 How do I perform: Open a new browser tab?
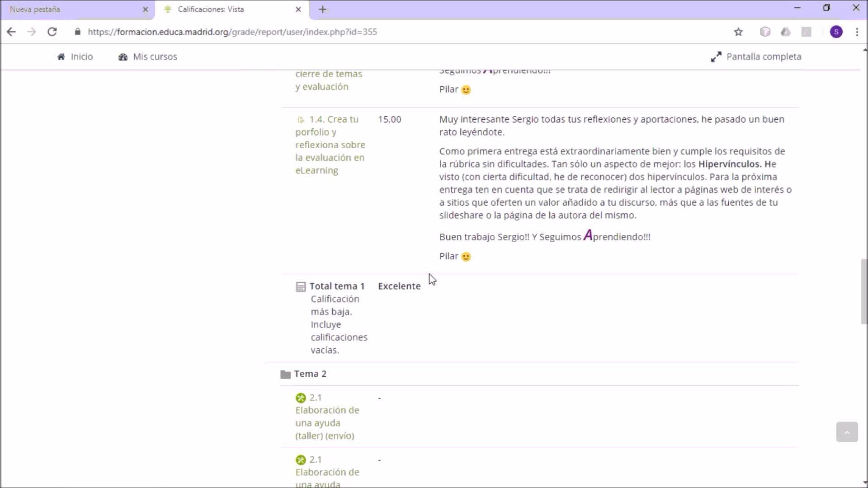(322, 9)
